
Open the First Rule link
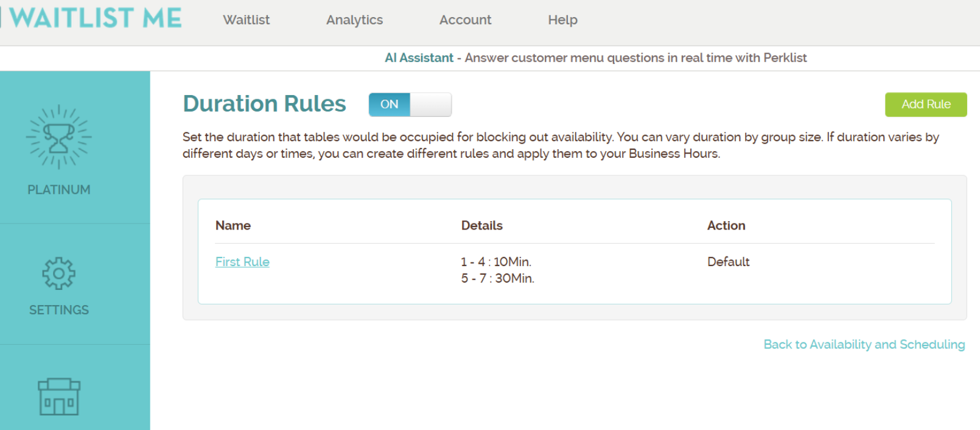tap(242, 262)
